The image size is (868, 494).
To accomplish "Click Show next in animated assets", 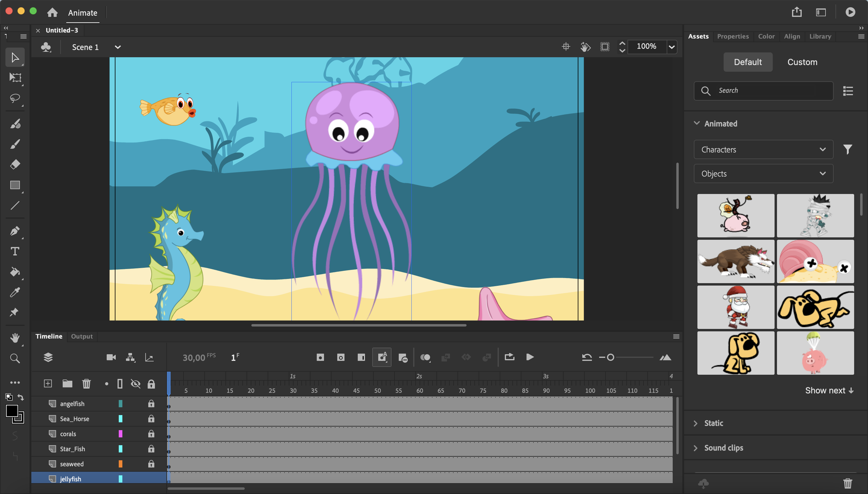I will [x=829, y=390].
